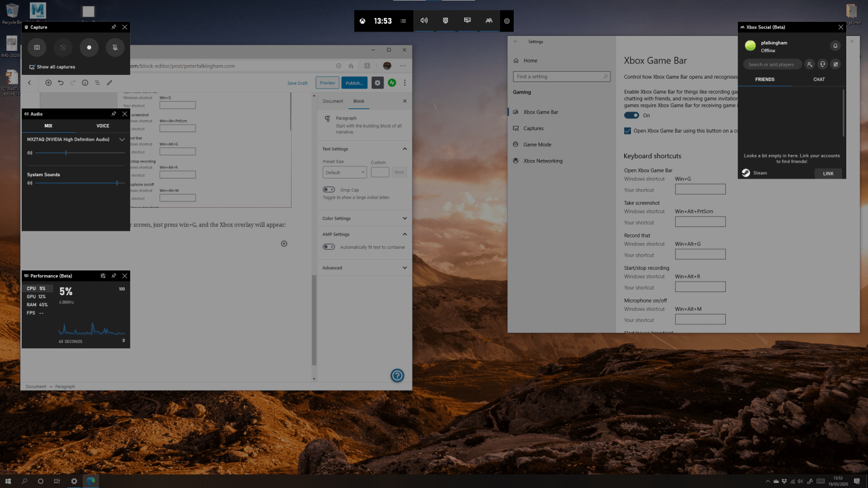The width and height of the screenshot is (868, 488).
Task: Switch to the VOICE tab in Audio
Action: (102, 126)
